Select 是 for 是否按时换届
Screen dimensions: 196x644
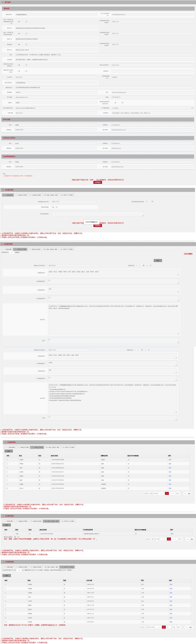coord(52,207)
